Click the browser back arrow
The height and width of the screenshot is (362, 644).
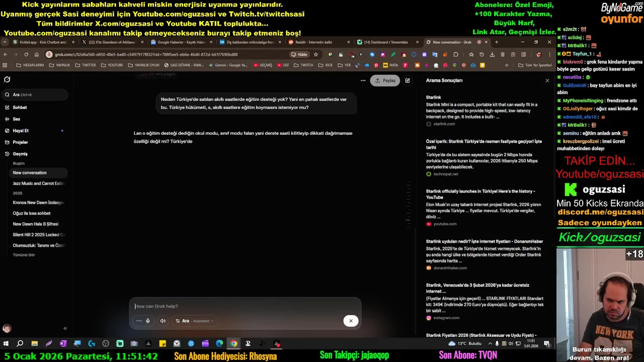[x=6, y=54]
